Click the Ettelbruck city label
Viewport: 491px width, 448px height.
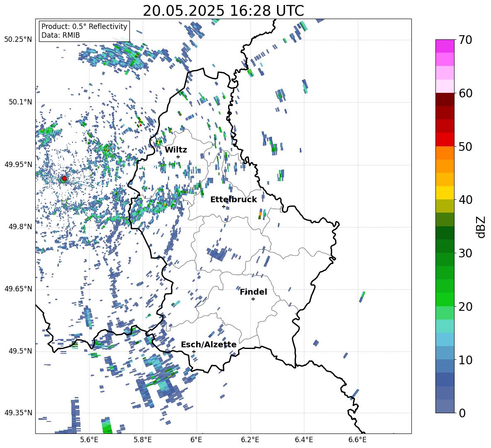tap(233, 200)
